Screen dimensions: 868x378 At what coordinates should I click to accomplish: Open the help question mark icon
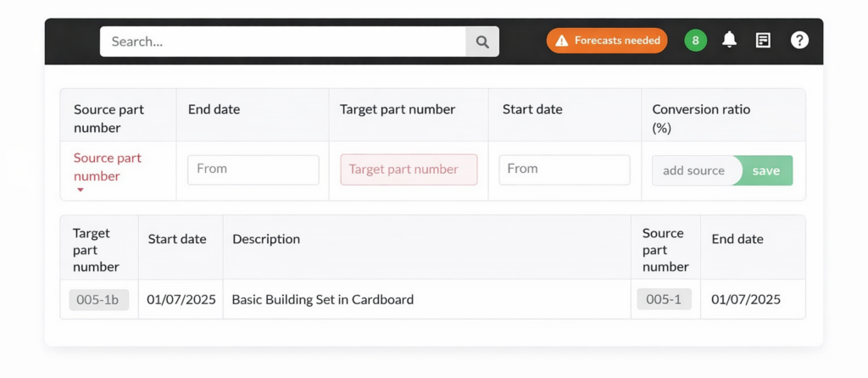point(799,40)
